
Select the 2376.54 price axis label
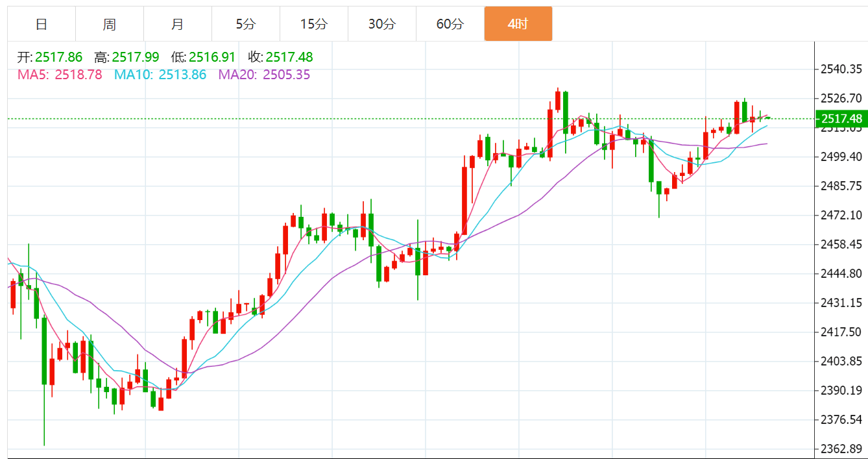point(841,419)
